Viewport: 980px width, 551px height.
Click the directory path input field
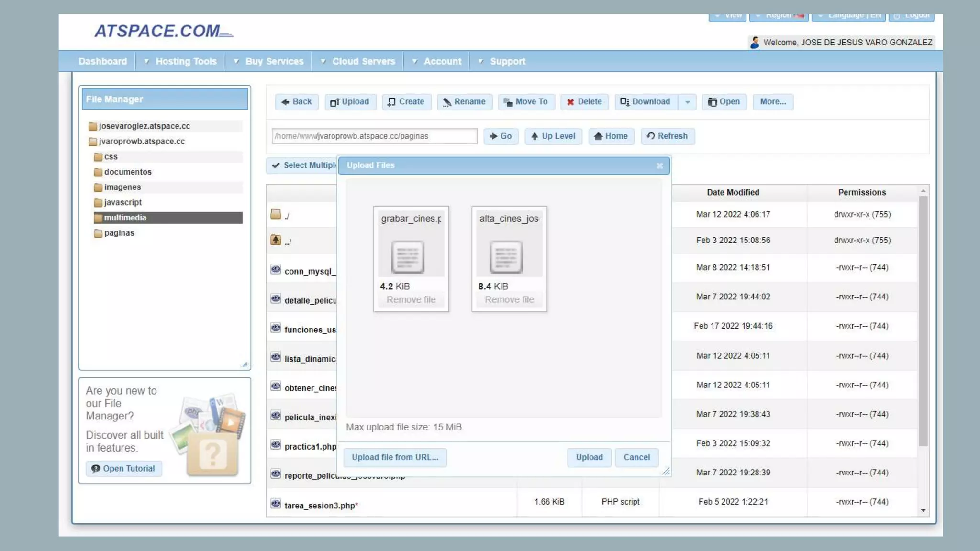click(374, 136)
